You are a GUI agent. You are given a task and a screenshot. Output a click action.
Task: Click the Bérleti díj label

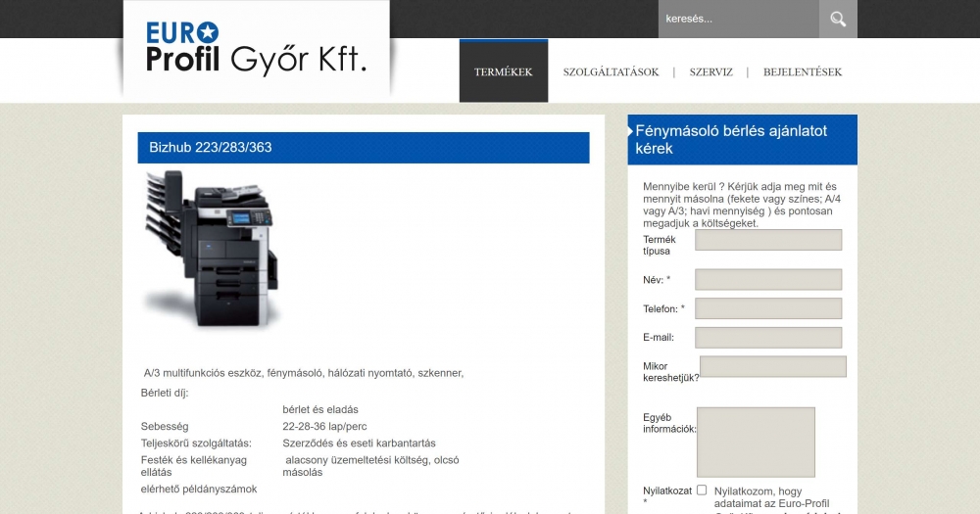point(165,393)
